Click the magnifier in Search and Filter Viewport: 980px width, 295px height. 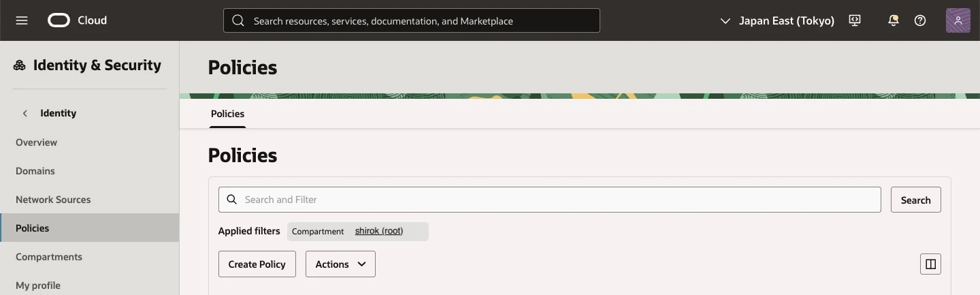232,200
